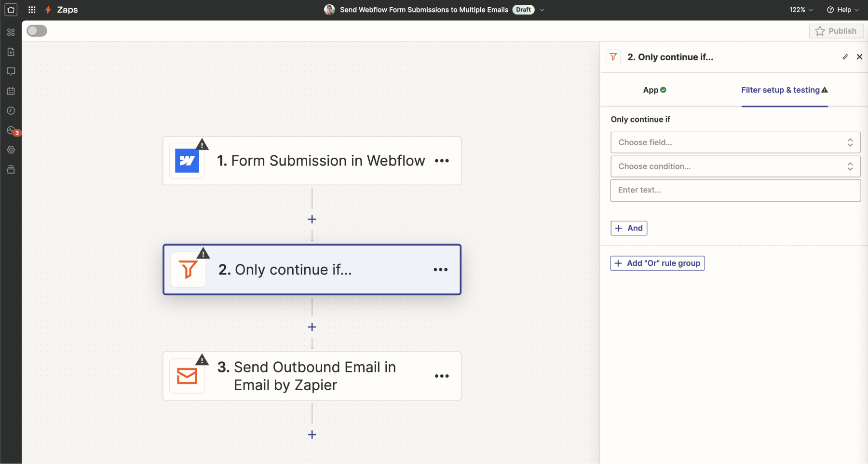Open the sidebar calendar schedule icon
This screenshot has width=868, height=464.
click(11, 91)
